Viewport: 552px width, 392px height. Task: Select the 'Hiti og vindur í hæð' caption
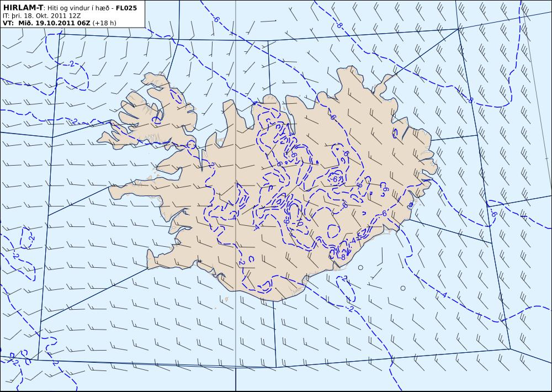77,8
